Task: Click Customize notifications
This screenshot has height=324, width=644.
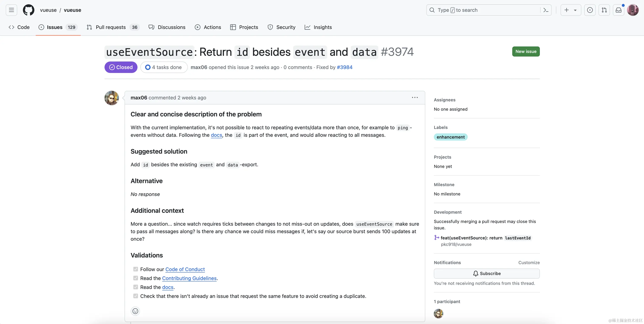Action: 529,263
